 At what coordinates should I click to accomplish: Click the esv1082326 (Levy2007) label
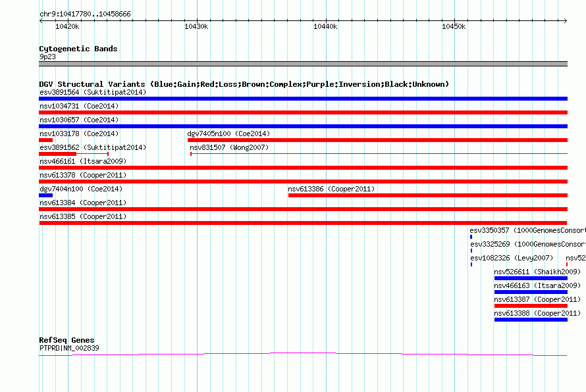click(x=511, y=258)
